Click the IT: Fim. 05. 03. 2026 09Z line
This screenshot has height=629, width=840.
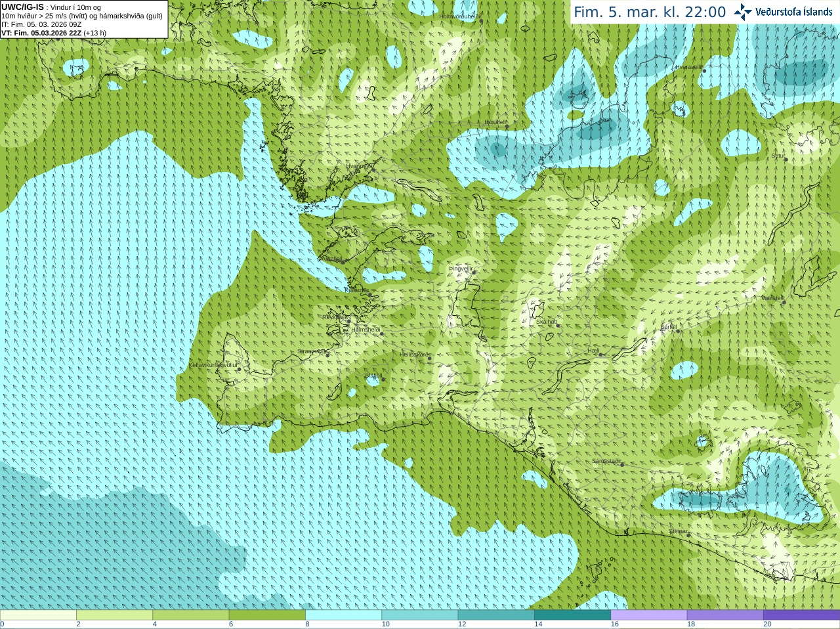pos(41,24)
